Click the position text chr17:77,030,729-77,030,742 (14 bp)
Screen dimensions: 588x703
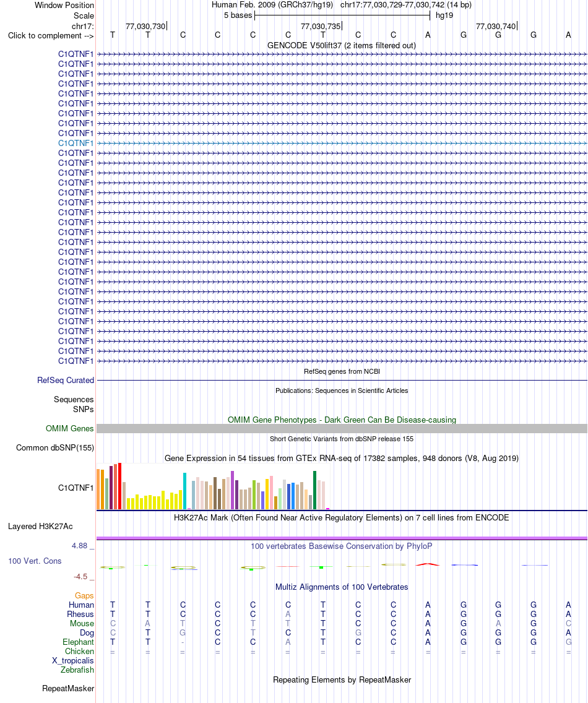(x=406, y=5)
